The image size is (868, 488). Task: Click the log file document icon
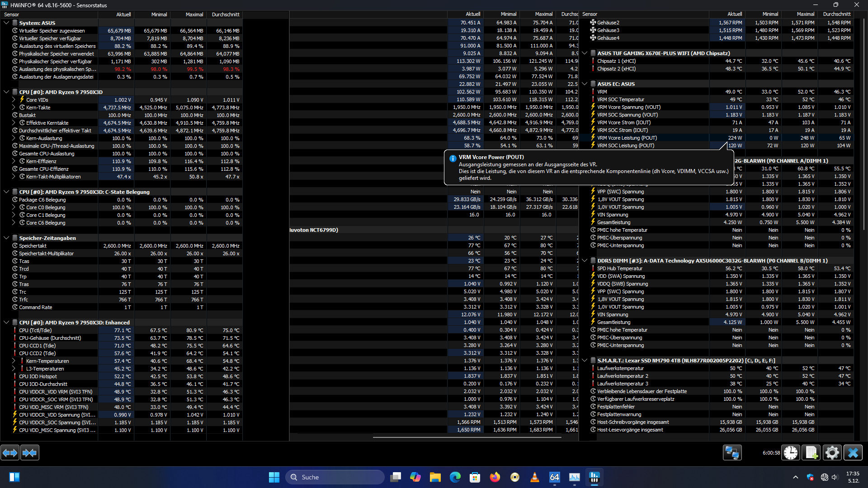point(811,452)
